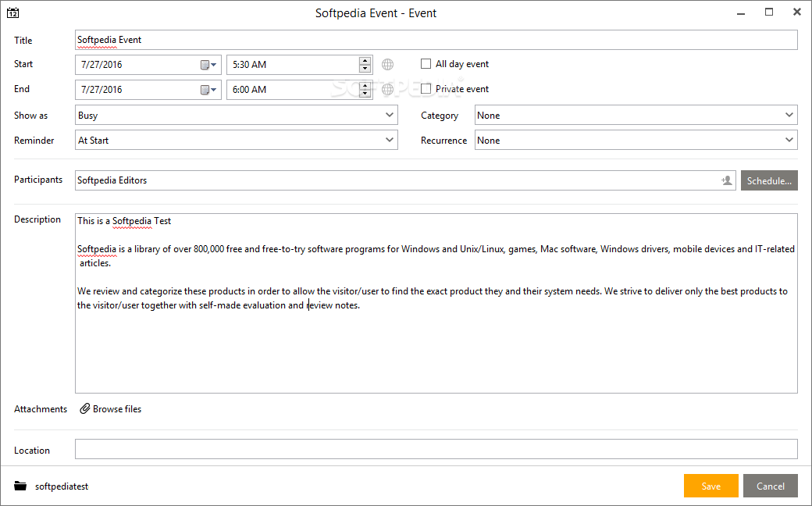Screen dimensions: 812x506
Task: Increase the Start time with up arrow
Action: point(365,61)
